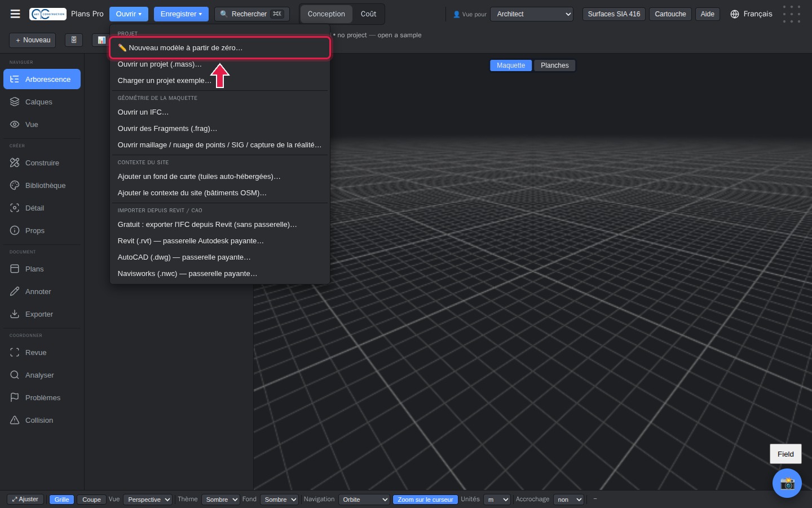
Task: Open the Thème Sombre dropdown
Action: [x=220, y=500]
